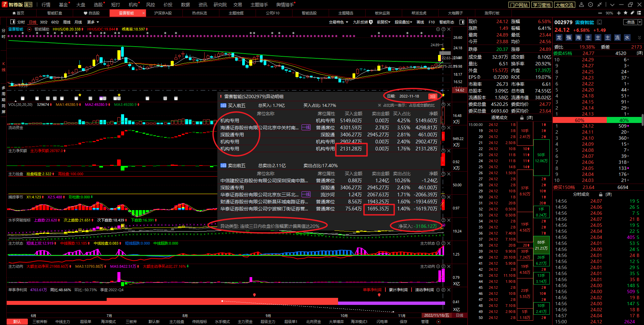This screenshot has height=325, width=644.
Task: Click the pencil edit icon near zoom
Action: pos(632,13)
